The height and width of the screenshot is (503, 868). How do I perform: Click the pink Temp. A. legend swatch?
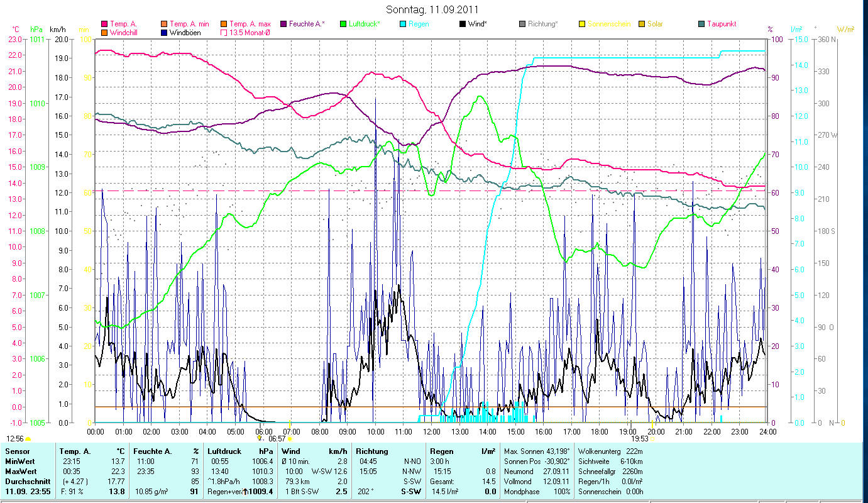click(x=104, y=24)
